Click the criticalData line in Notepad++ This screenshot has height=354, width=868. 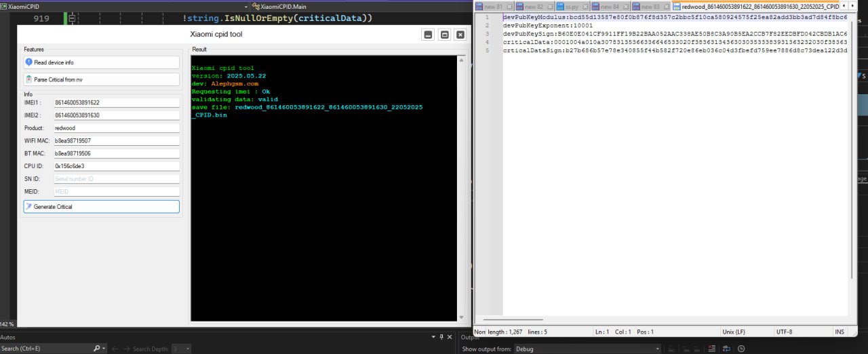click(675, 42)
